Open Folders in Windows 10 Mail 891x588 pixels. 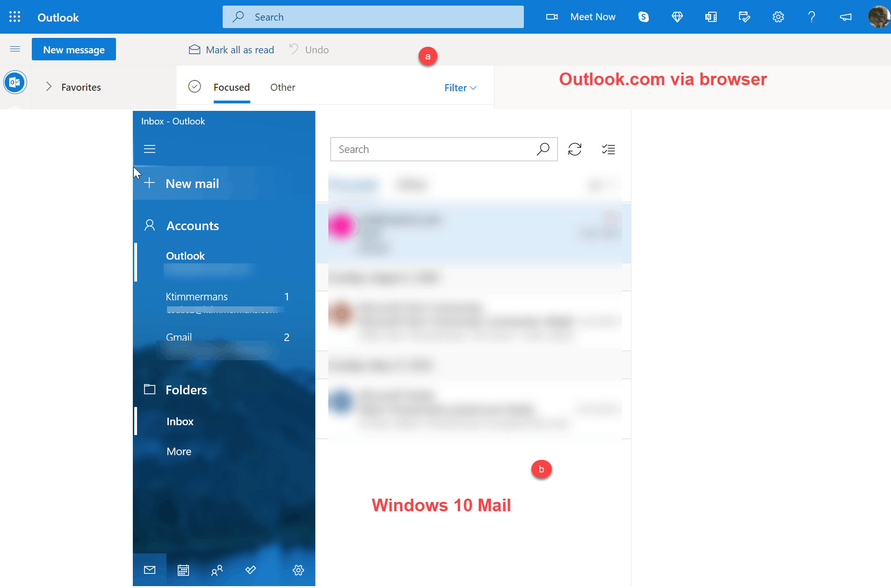(x=224, y=390)
